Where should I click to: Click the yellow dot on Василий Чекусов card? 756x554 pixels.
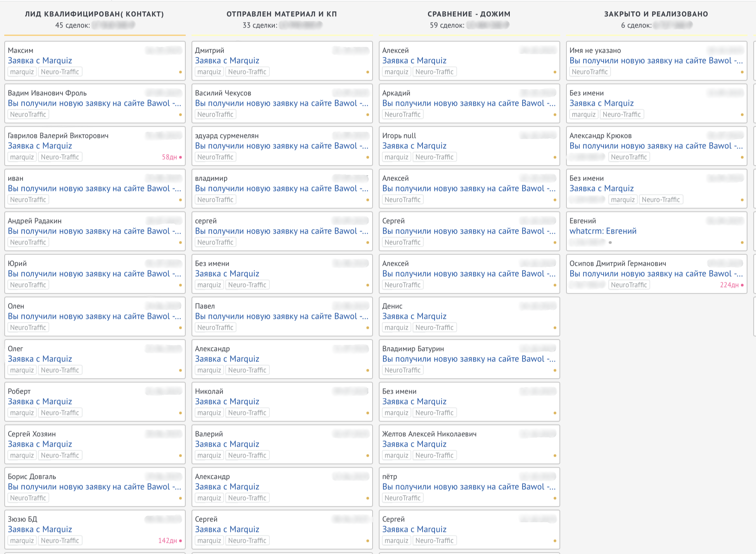pyautogui.click(x=368, y=115)
